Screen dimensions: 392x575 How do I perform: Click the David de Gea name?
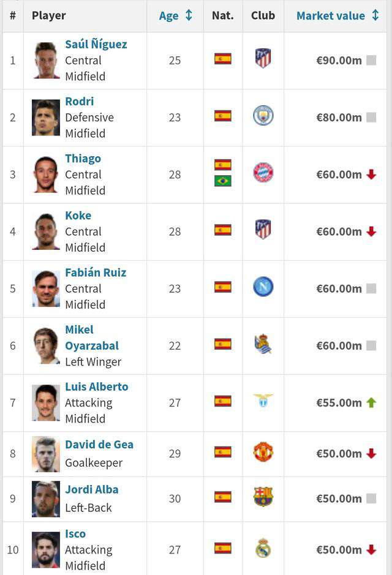pos(99,445)
